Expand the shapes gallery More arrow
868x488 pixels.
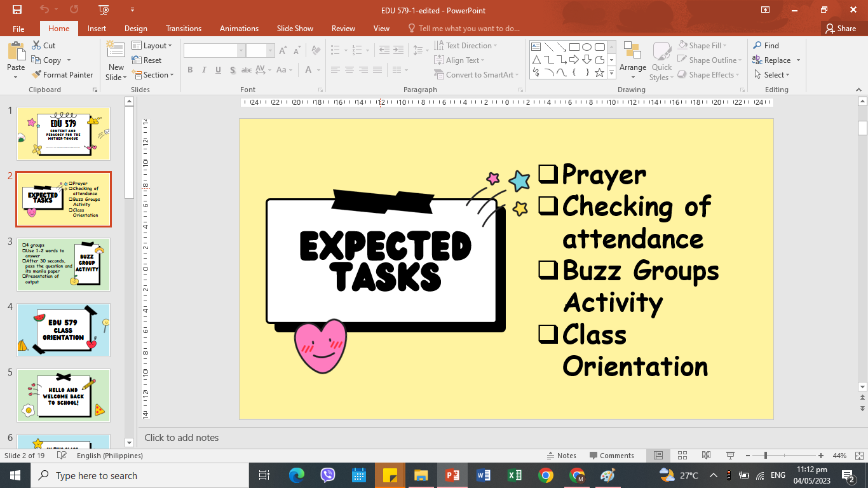(612, 73)
